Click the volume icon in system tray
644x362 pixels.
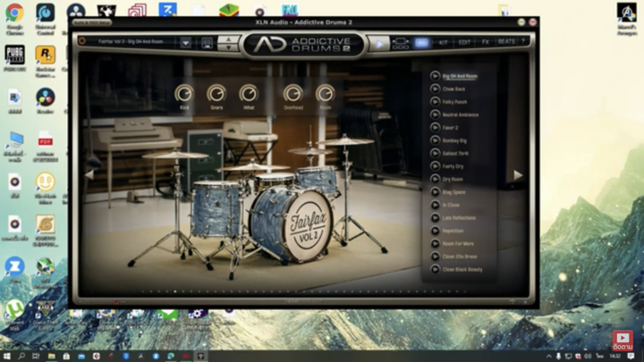click(x=588, y=357)
